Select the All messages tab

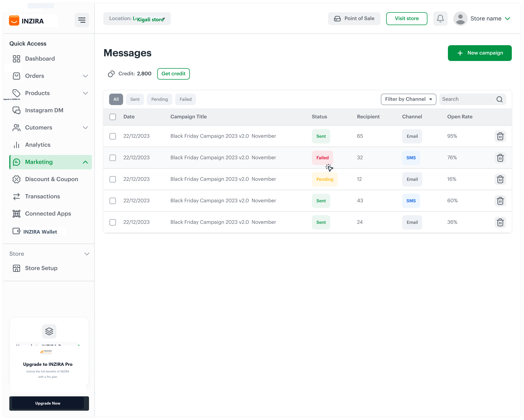[x=116, y=99]
